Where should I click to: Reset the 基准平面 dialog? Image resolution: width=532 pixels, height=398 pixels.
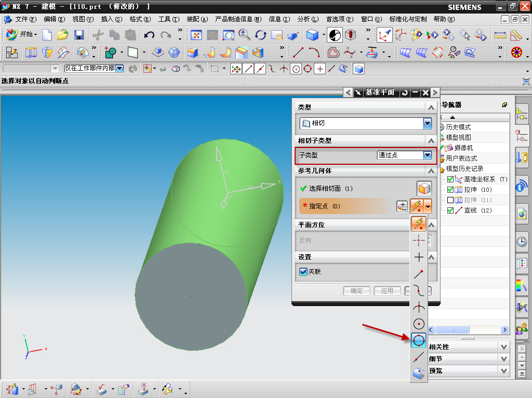[x=404, y=92]
